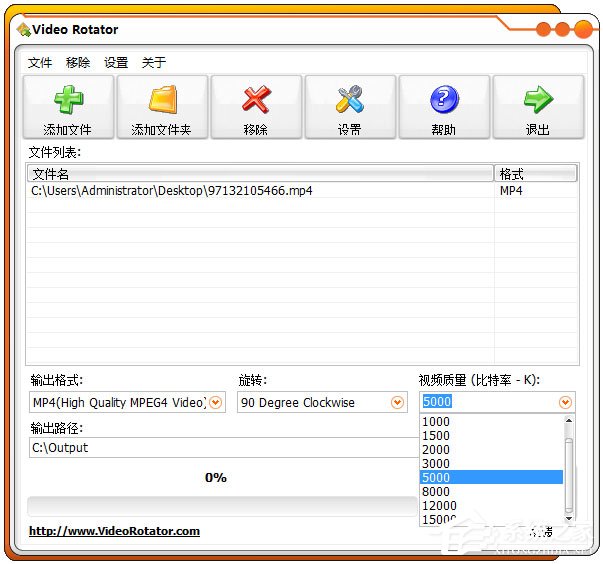Viewport: 603px width, 564px height.
Task: Click the 输出路径 field showing C:\Output
Action: click(x=224, y=448)
